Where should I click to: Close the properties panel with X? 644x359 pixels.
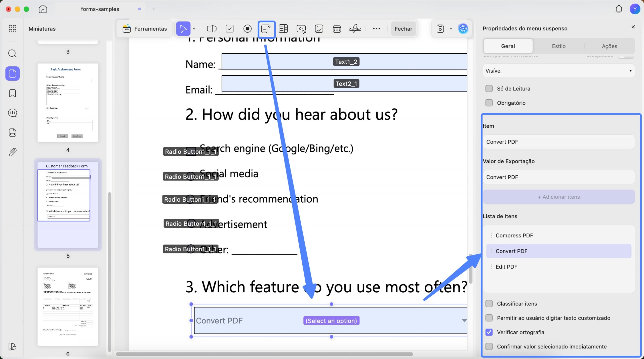pos(633,27)
